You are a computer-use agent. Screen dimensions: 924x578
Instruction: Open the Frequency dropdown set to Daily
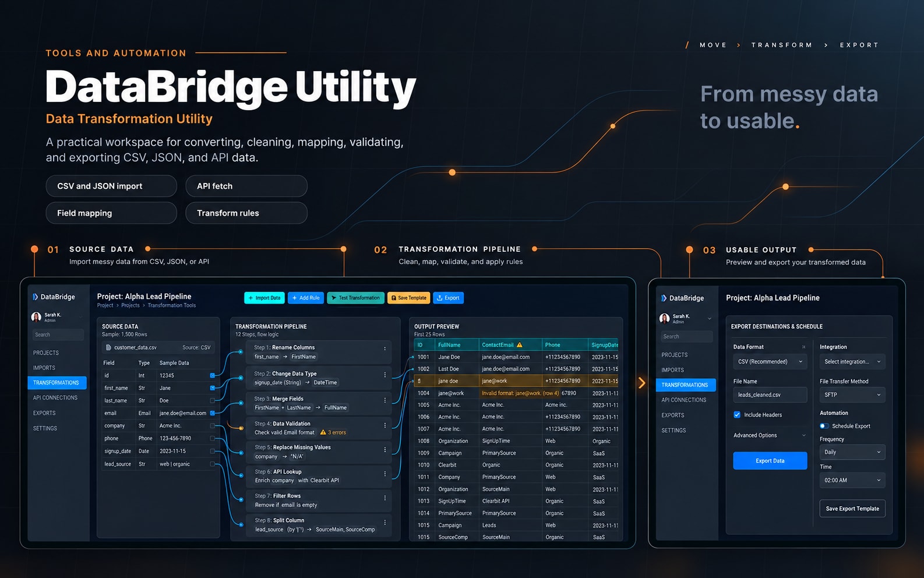click(x=852, y=452)
